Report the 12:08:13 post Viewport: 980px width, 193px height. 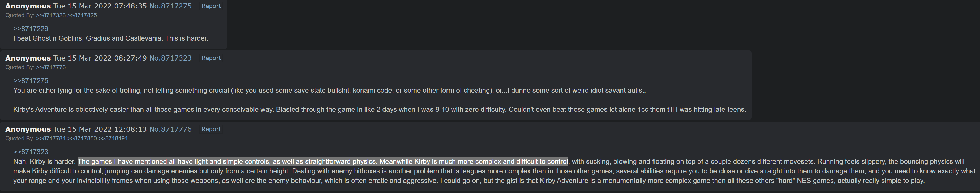click(211, 129)
